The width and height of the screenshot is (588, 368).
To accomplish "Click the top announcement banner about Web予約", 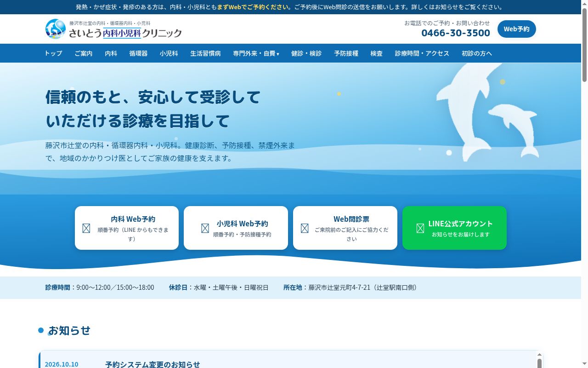I will (290, 7).
